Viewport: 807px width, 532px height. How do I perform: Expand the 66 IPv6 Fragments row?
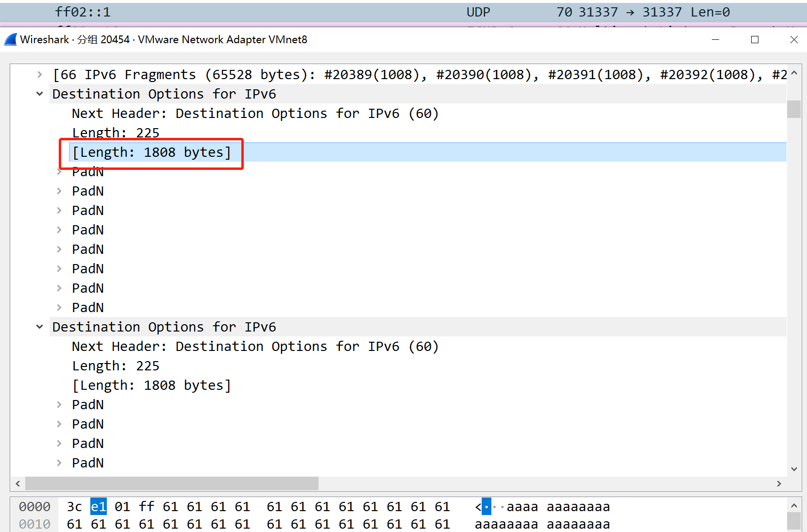tap(40, 75)
